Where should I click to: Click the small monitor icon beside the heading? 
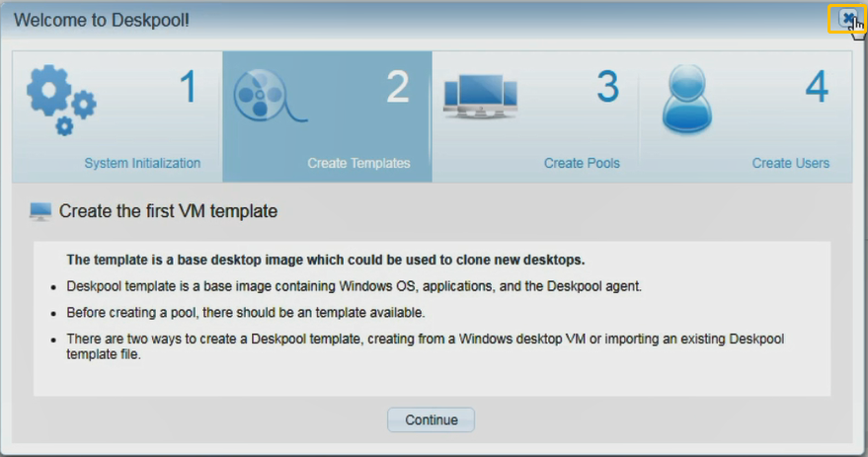coord(40,211)
